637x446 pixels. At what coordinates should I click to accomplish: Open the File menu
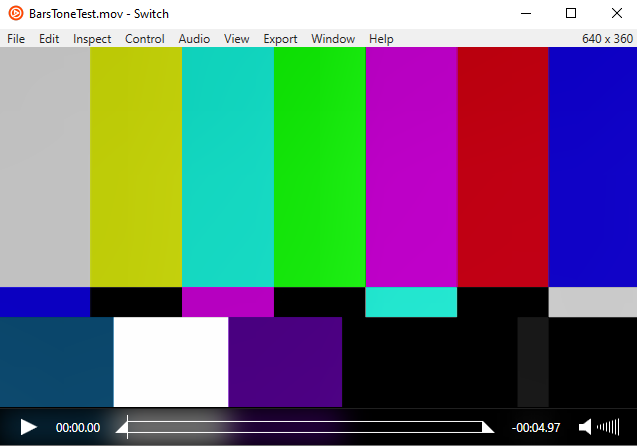coord(16,39)
